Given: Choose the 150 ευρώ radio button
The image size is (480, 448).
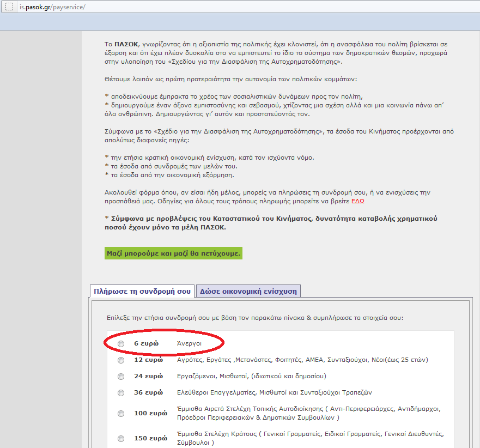Looking at the screenshot, I should tap(120, 439).
